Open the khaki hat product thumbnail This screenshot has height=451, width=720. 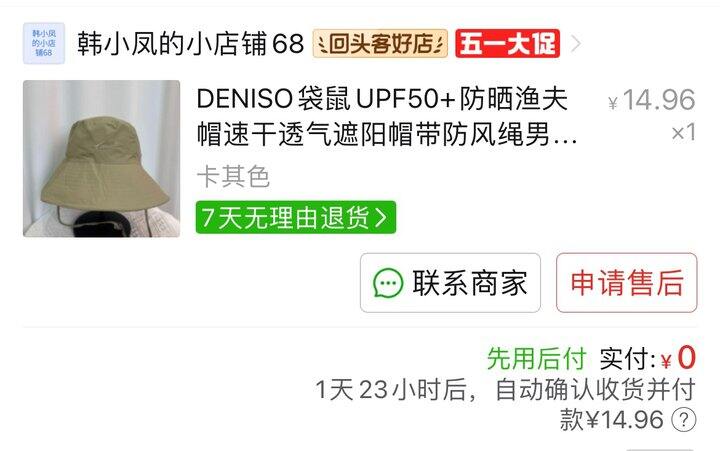[102, 158]
